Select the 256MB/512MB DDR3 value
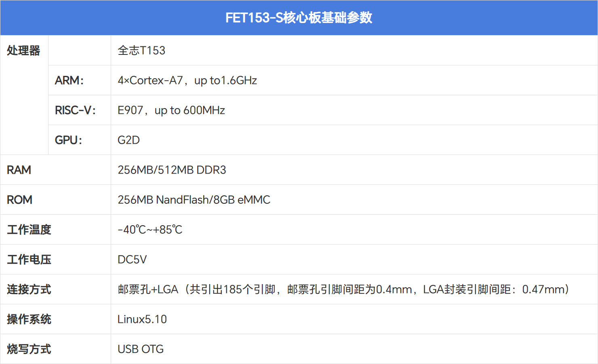 (x=172, y=170)
